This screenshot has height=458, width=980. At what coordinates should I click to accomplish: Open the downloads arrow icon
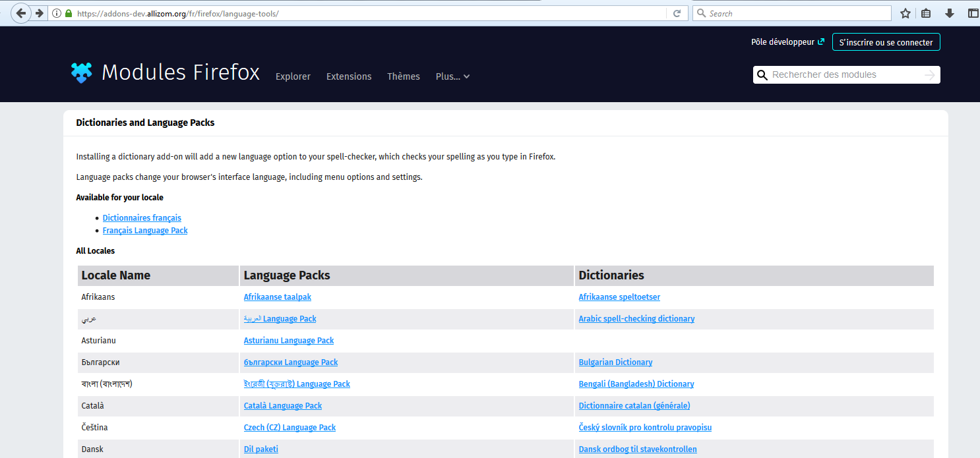coord(950,13)
